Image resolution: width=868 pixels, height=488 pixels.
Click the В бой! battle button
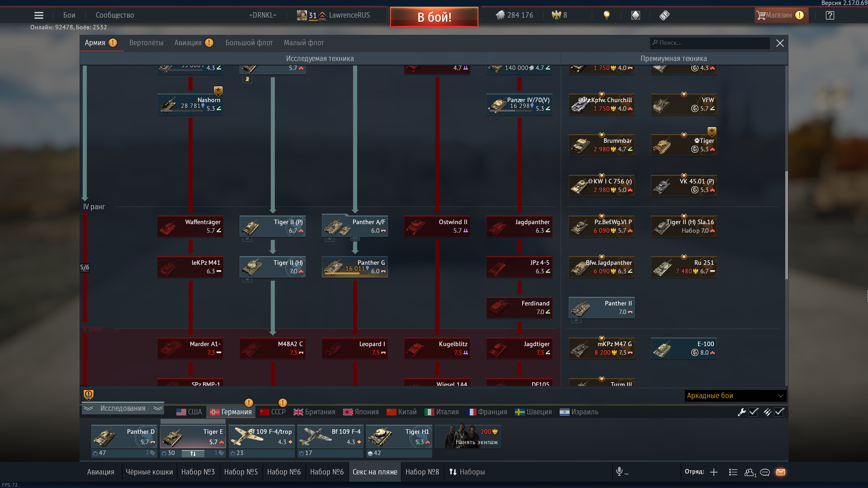pyautogui.click(x=434, y=17)
